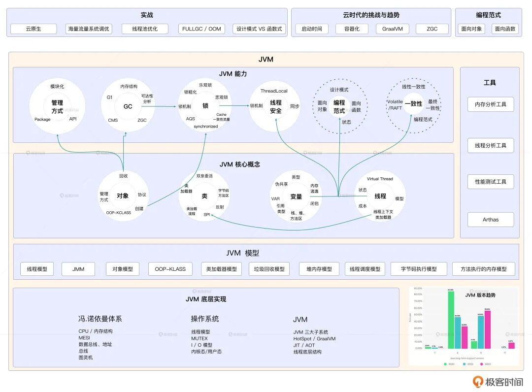
Task: Click the 极客时间 logo icon
Action: (478, 382)
